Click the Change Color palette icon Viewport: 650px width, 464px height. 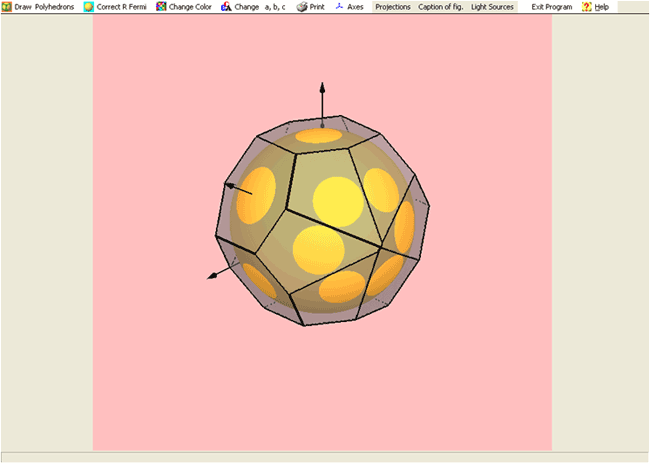click(x=161, y=7)
